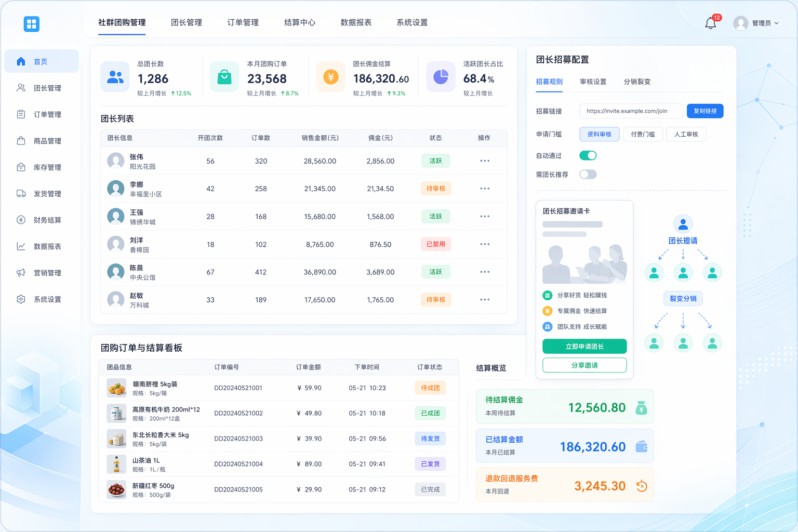
Task: Open more actions menu for 张伟
Action: [484, 161]
